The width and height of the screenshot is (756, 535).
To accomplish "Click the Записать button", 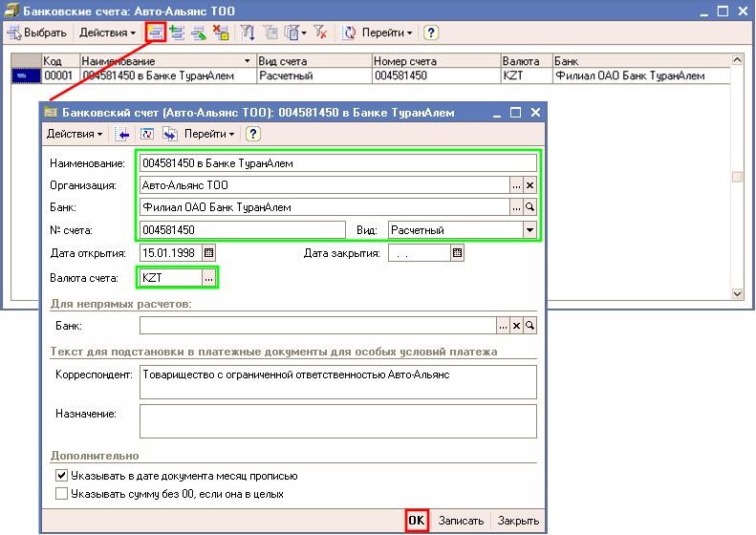I will point(461,521).
